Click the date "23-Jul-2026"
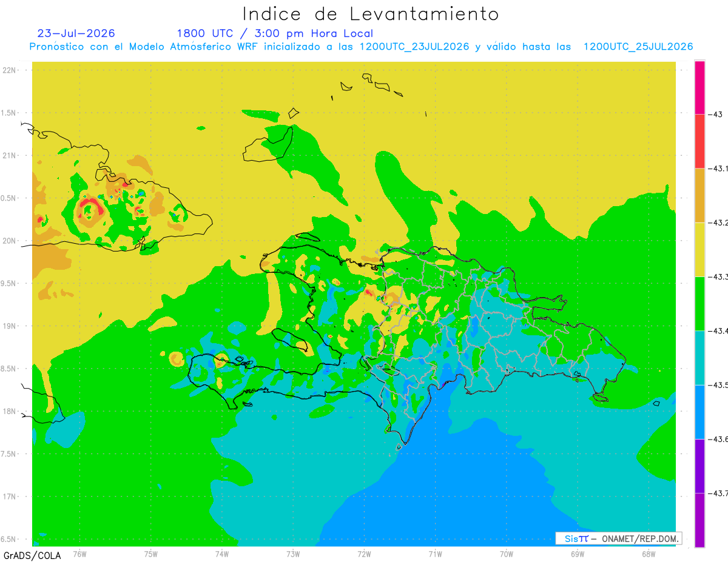 (76, 33)
